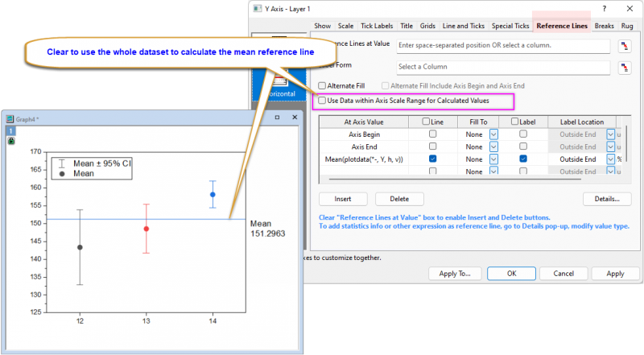Click the red mean data point at 13
The height and width of the screenshot is (355, 644).
147,229
